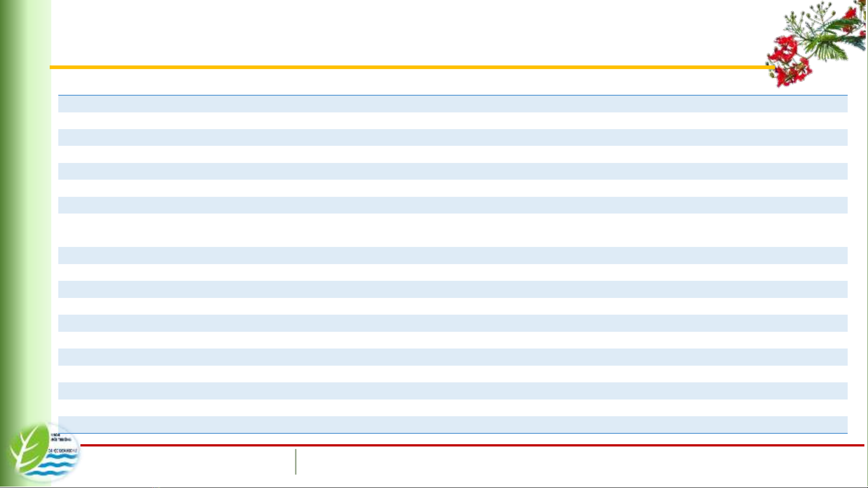
Task: Click the second shaded row from the table top
Action: point(452,138)
